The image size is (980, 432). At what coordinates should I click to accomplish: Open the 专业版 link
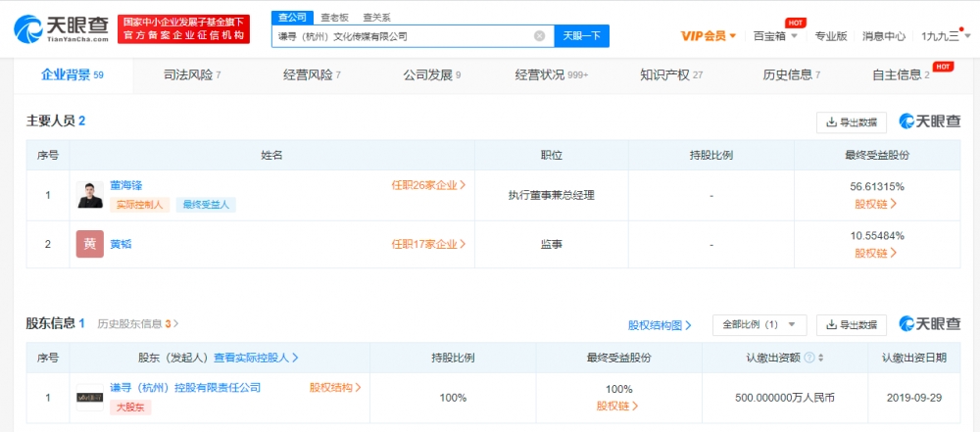coord(831,36)
